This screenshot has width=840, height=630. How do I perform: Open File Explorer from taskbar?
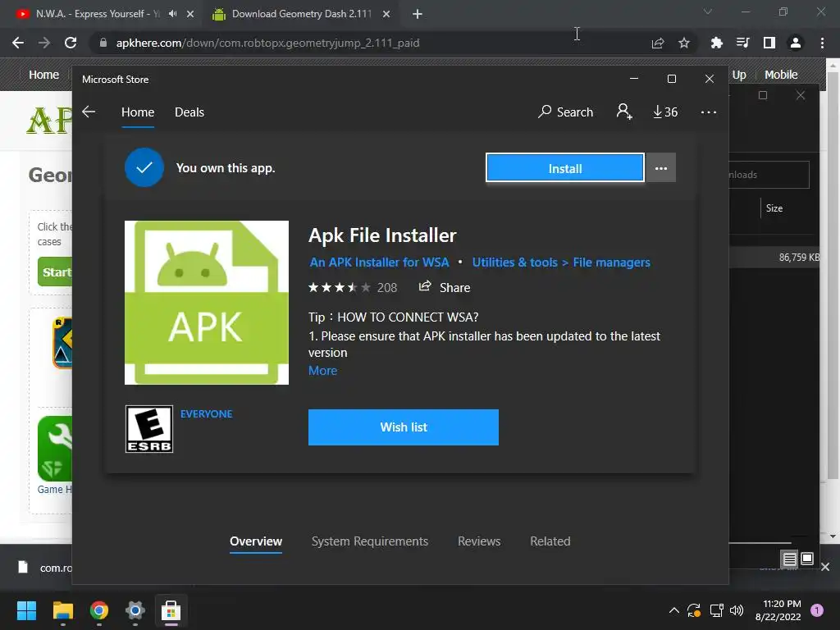[62, 610]
